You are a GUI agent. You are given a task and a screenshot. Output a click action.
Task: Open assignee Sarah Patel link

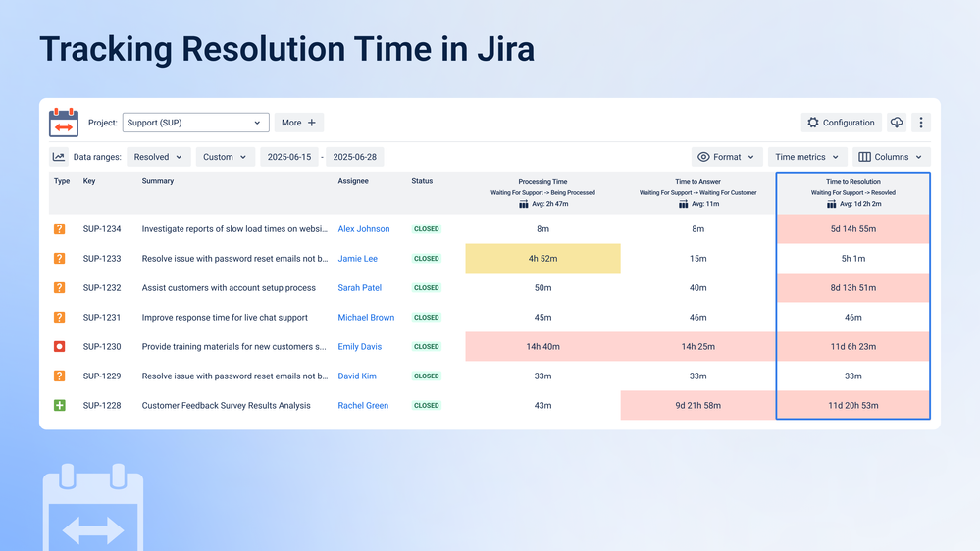pos(359,288)
